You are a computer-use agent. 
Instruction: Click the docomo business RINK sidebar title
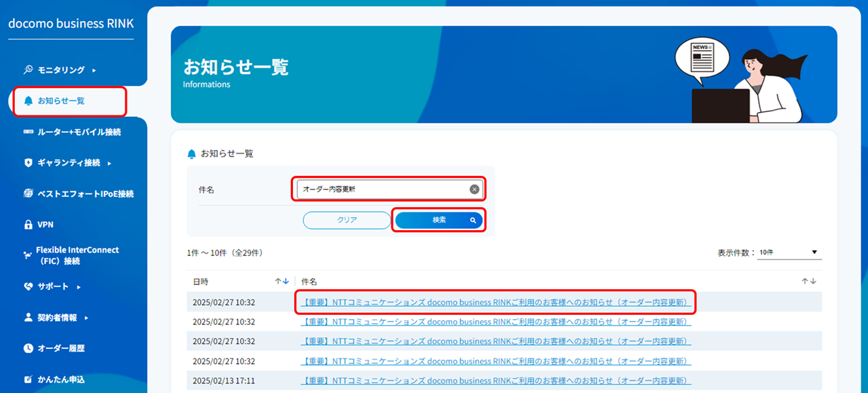point(71,23)
